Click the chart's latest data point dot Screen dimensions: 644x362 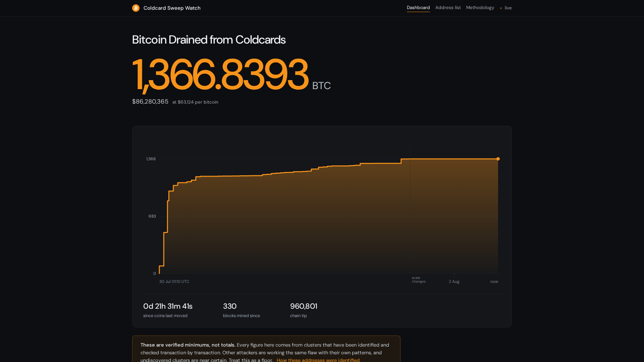pos(498,159)
